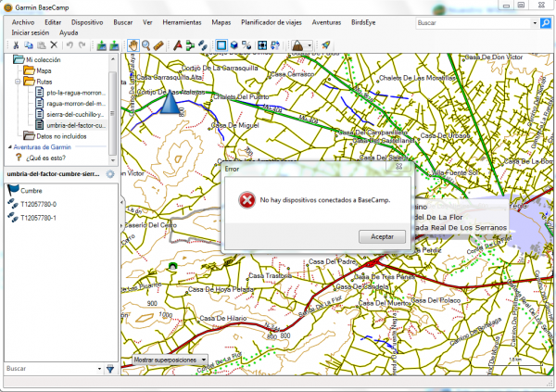The width and height of the screenshot is (556, 392).
Task: Click the Delete X toolbar icon
Action: 54,45
